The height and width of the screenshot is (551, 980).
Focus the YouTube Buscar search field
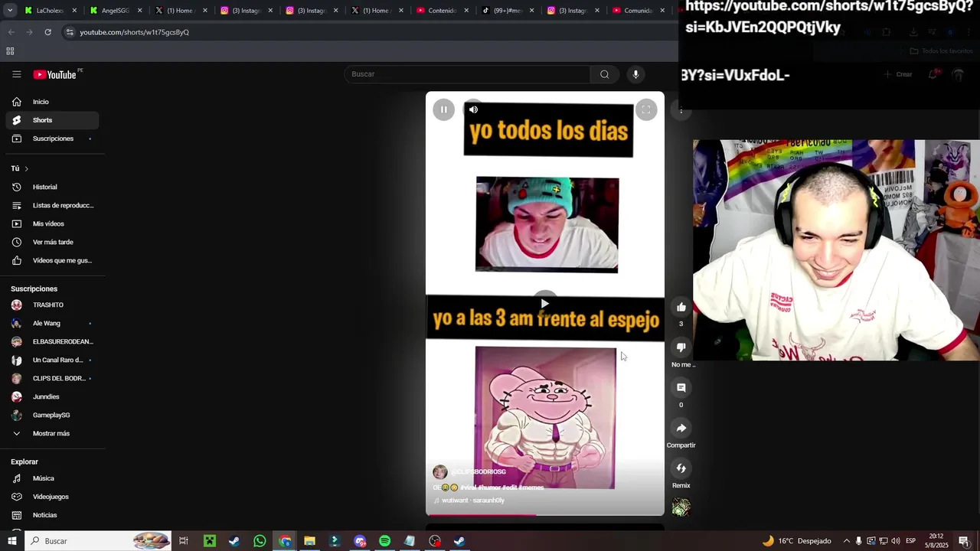[467, 74]
